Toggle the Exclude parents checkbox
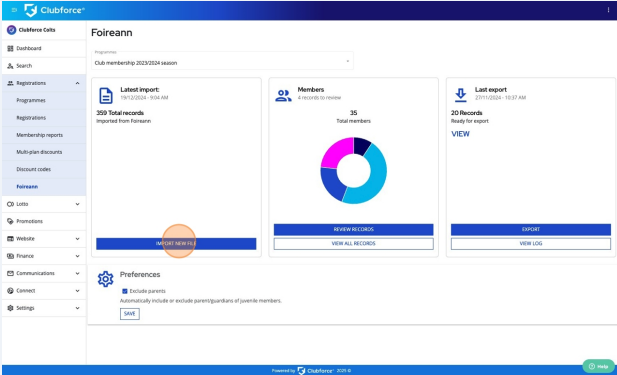617x375 pixels. click(x=125, y=291)
